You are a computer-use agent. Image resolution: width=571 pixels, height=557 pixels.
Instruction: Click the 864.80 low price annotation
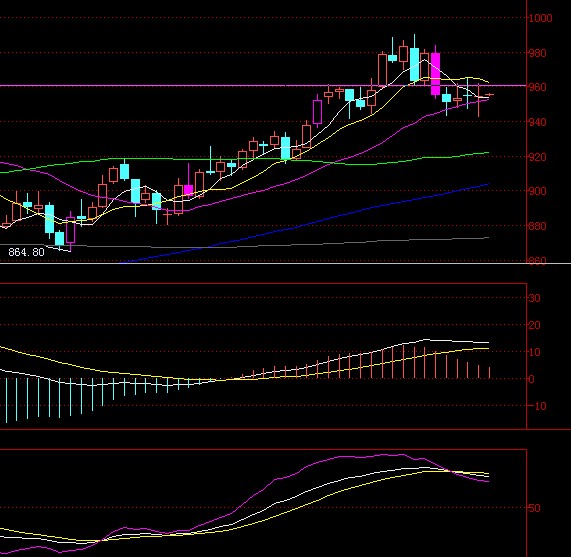[26, 252]
